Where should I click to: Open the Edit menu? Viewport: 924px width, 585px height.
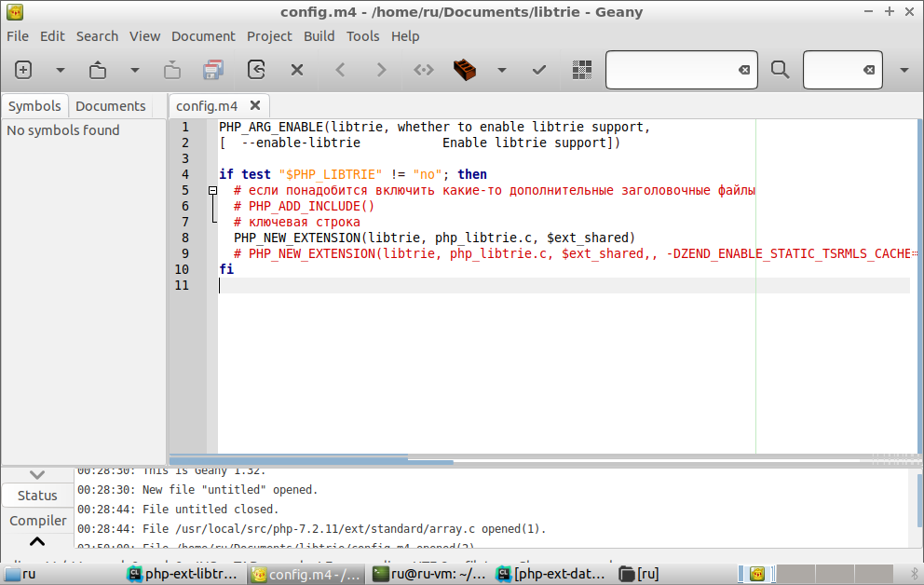(52, 36)
